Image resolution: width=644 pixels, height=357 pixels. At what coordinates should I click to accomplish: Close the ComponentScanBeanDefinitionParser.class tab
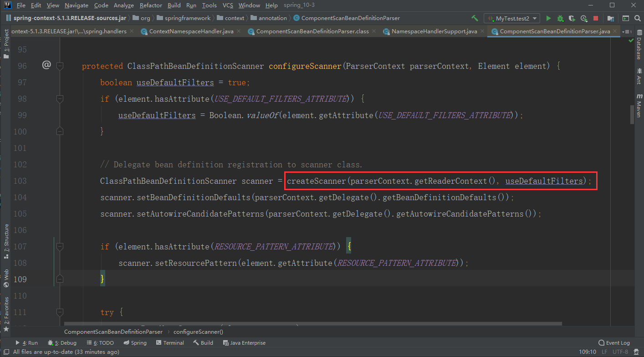373,31
